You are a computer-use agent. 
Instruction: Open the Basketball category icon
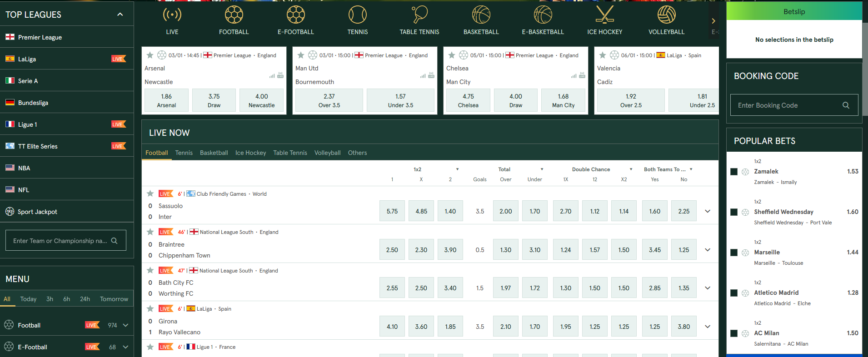(x=481, y=15)
